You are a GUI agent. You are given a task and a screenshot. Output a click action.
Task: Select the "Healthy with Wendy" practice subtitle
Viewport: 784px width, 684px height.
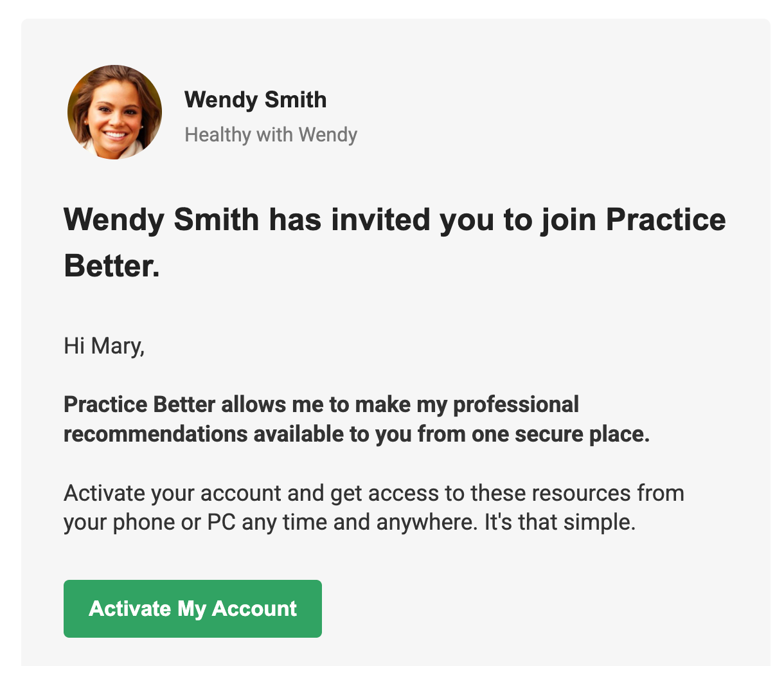(x=271, y=135)
